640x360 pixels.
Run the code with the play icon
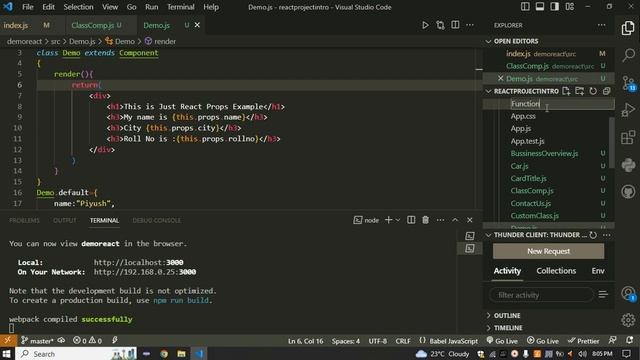pos(425,25)
